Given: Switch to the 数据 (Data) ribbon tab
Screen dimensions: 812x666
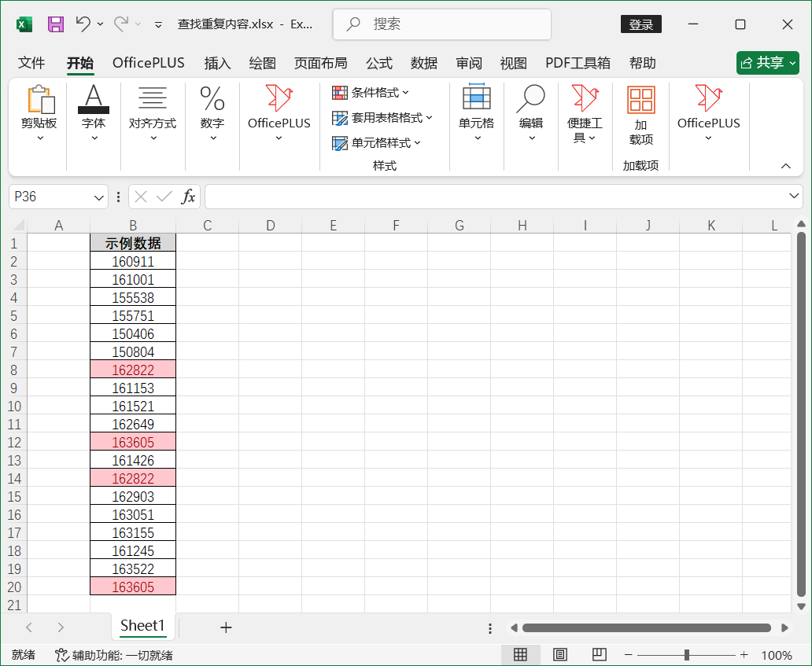Looking at the screenshot, I should [x=423, y=63].
